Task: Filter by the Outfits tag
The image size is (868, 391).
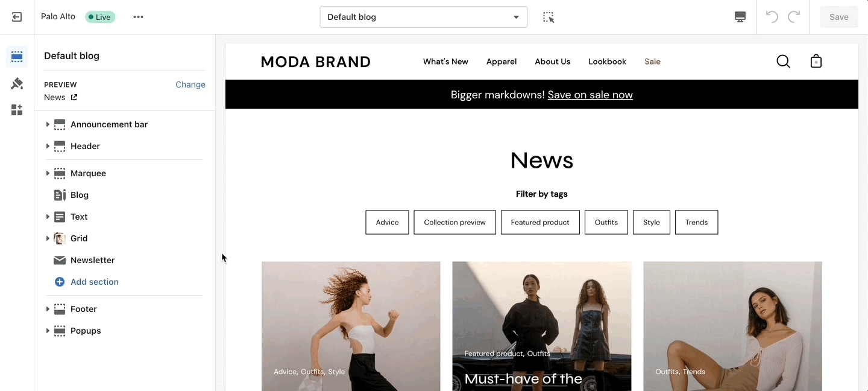Action: click(x=606, y=222)
